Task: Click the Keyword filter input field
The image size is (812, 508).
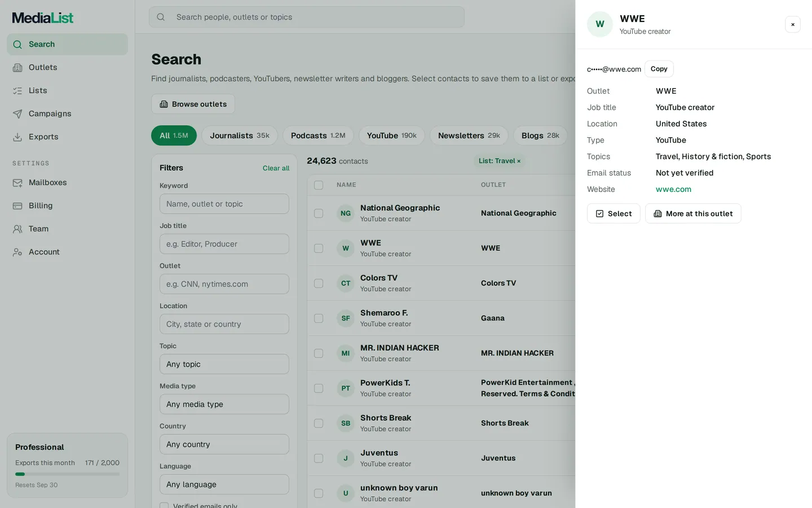Action: pyautogui.click(x=224, y=204)
